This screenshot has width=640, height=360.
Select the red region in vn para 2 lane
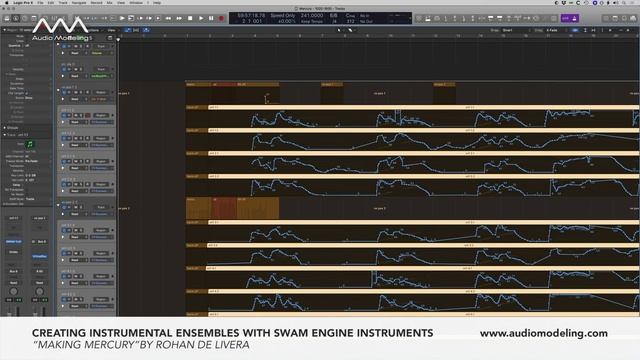point(224,208)
